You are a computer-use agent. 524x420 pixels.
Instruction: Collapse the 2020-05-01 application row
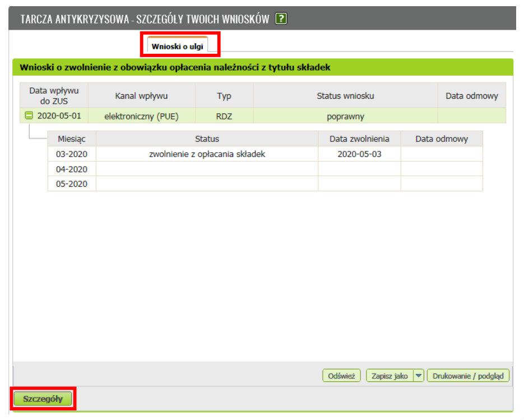click(x=29, y=116)
